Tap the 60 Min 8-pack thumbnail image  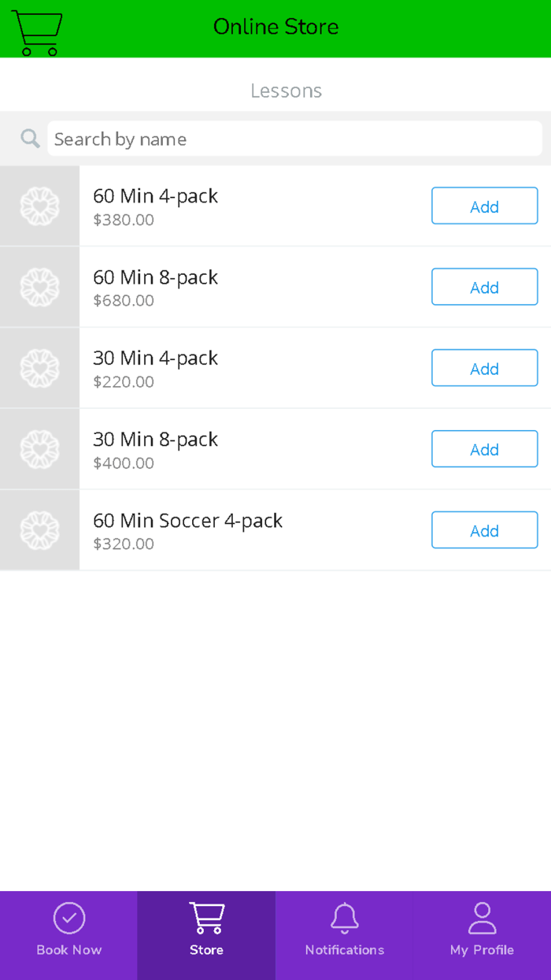click(x=39, y=288)
